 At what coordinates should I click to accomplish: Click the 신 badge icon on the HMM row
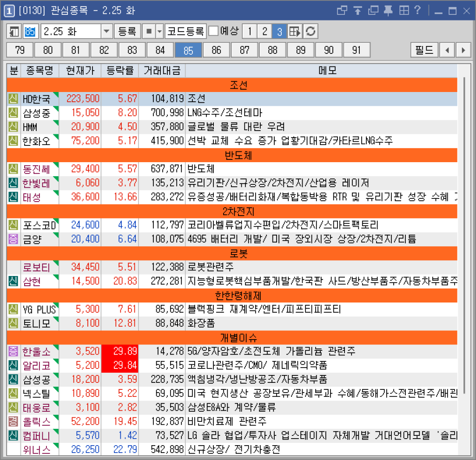tap(13, 126)
